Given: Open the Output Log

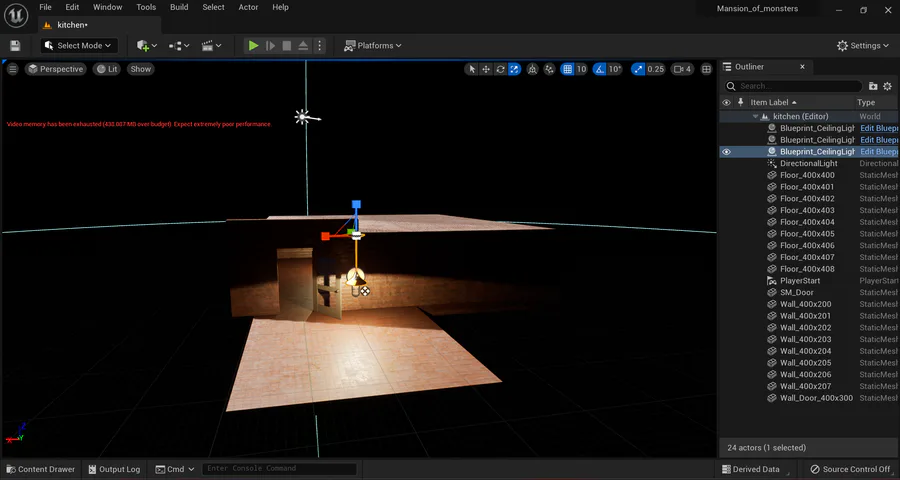Looking at the screenshot, I should pyautogui.click(x=114, y=469).
